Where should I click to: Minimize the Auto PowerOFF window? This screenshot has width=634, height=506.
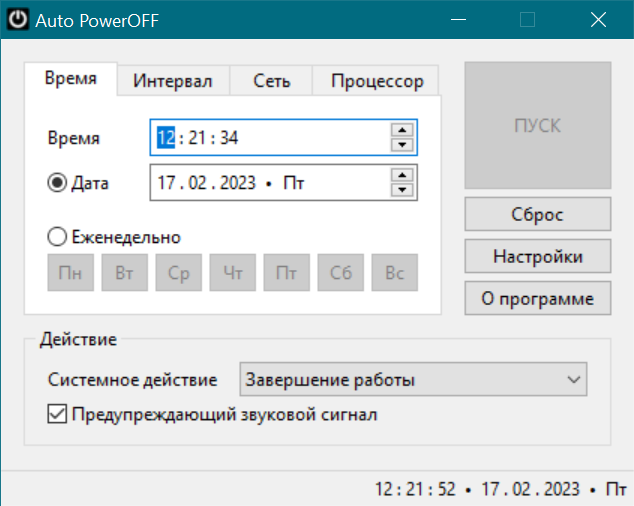[x=458, y=19]
